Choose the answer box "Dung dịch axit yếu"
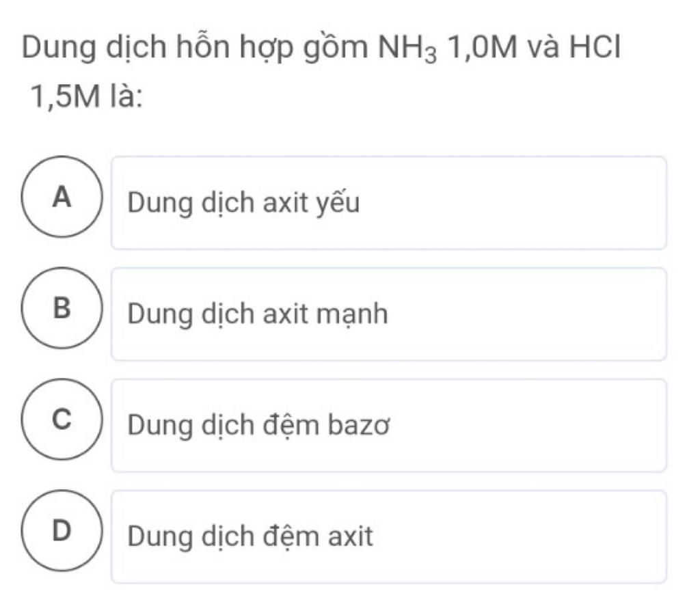 [389, 203]
